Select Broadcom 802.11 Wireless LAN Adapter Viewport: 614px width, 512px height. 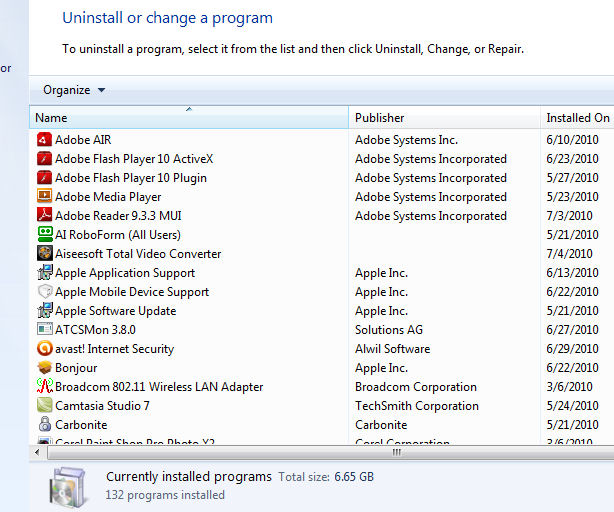coord(159,387)
